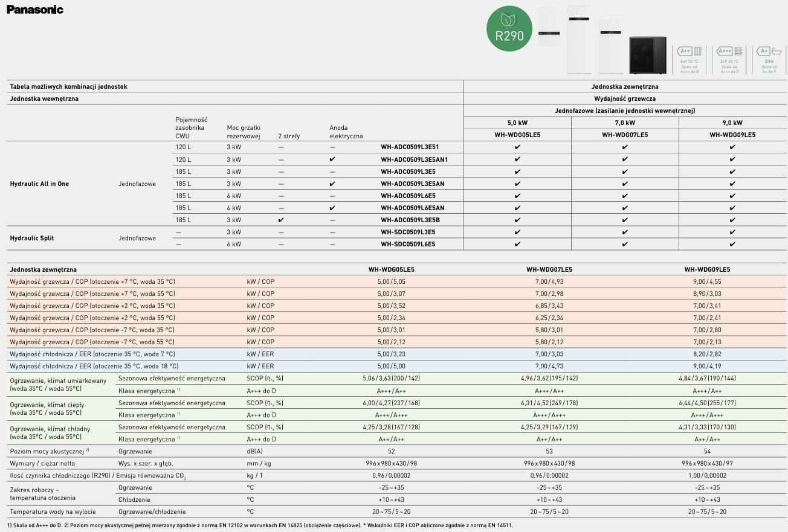Select the model name WH-ADC0509L6E5AN
Image resolution: width=788 pixels, height=532 pixels.
pos(413,208)
